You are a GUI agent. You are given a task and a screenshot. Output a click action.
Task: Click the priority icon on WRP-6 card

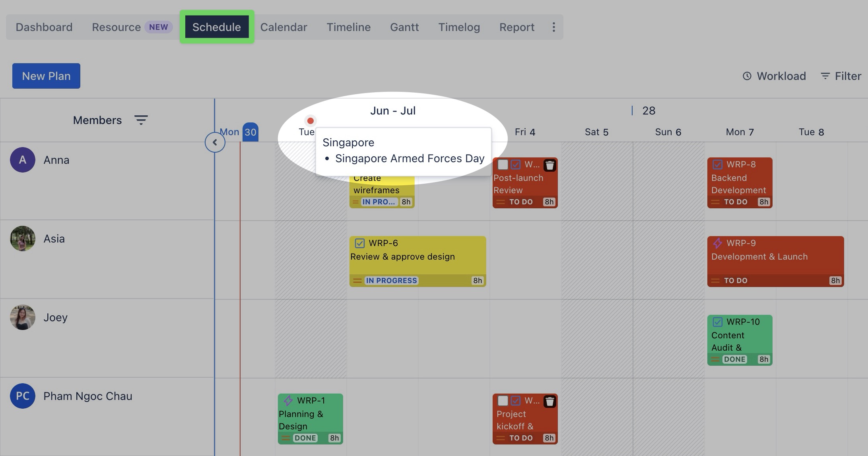(x=357, y=280)
